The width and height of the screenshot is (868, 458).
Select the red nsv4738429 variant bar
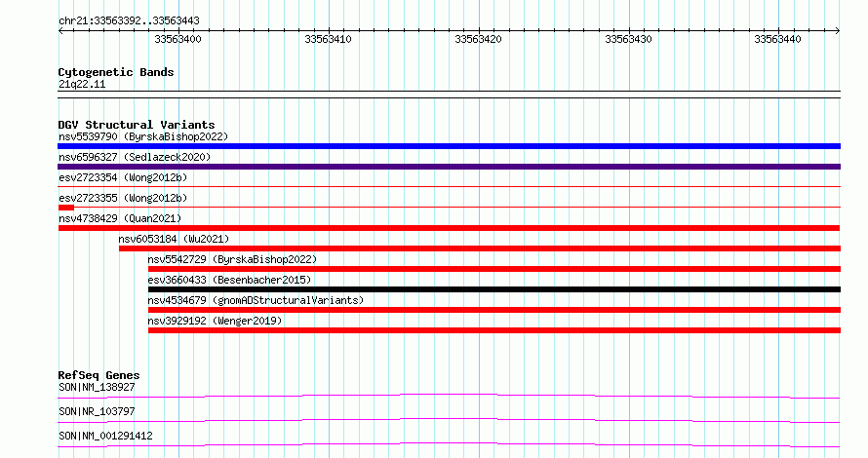[x=449, y=228]
